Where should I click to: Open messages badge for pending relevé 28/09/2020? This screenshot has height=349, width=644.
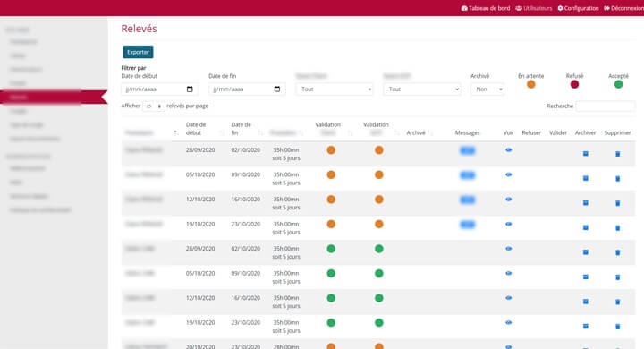(x=468, y=150)
